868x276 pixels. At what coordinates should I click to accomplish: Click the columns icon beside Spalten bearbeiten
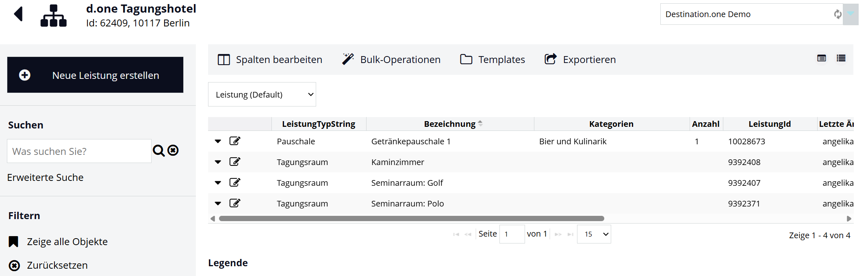(x=224, y=60)
